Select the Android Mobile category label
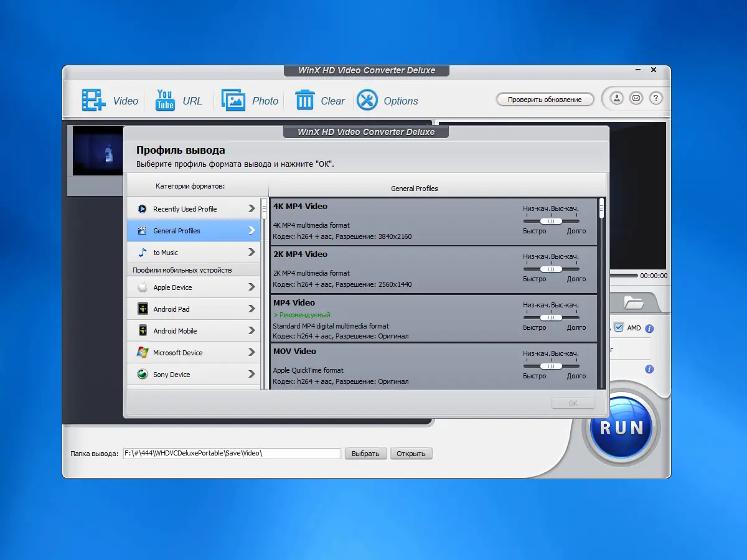 coord(175,331)
